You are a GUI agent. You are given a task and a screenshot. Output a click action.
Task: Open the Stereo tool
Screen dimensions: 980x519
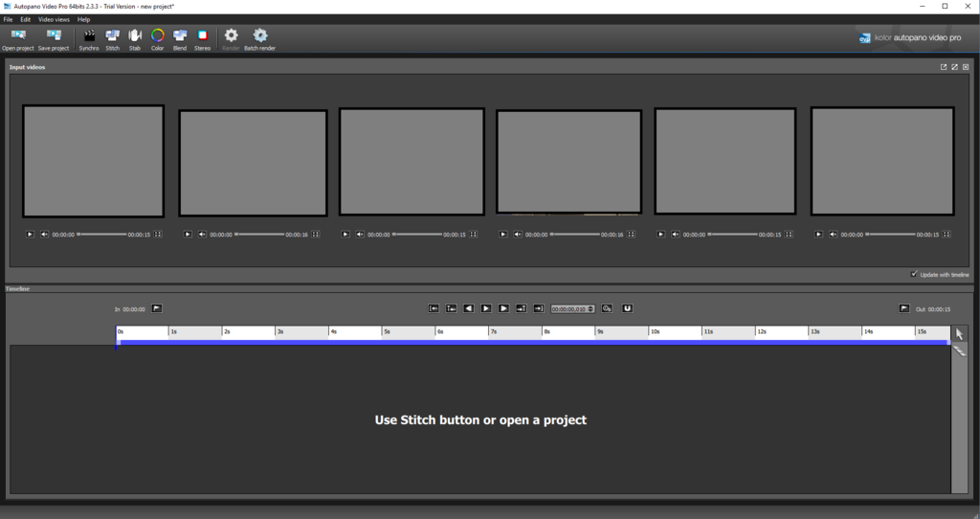[x=203, y=39]
